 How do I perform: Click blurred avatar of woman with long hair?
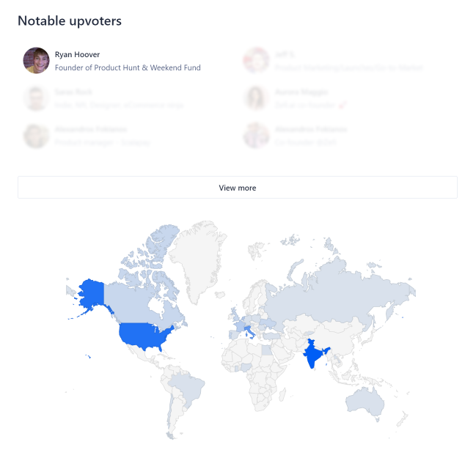pos(257,98)
